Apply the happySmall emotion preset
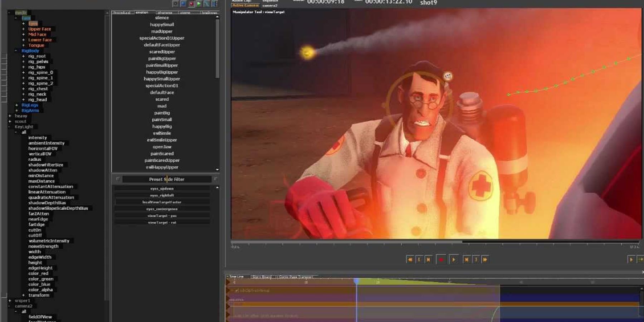 (162, 25)
